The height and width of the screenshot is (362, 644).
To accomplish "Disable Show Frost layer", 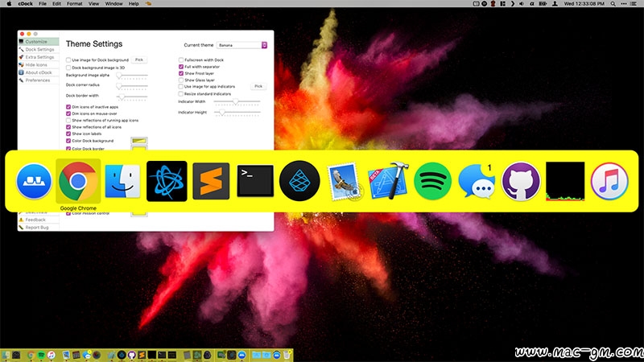I will pyautogui.click(x=180, y=73).
